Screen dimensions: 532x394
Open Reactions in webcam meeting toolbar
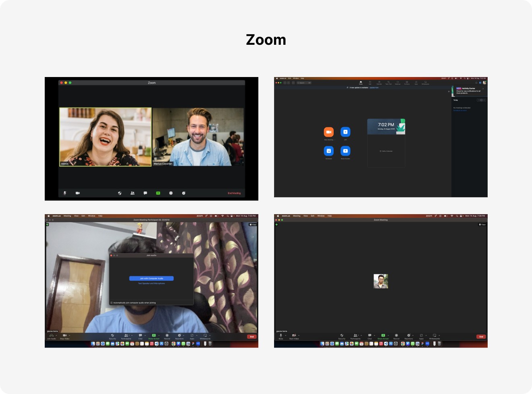pyautogui.click(x=179, y=336)
